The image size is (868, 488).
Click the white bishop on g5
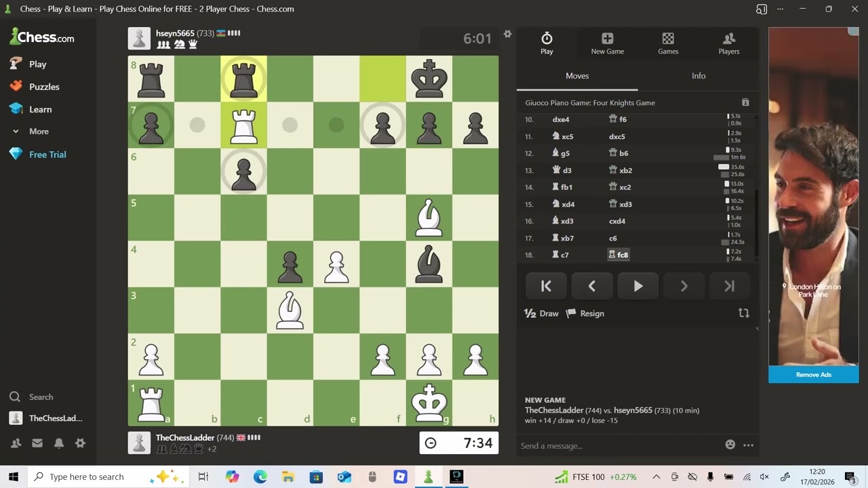429,218
